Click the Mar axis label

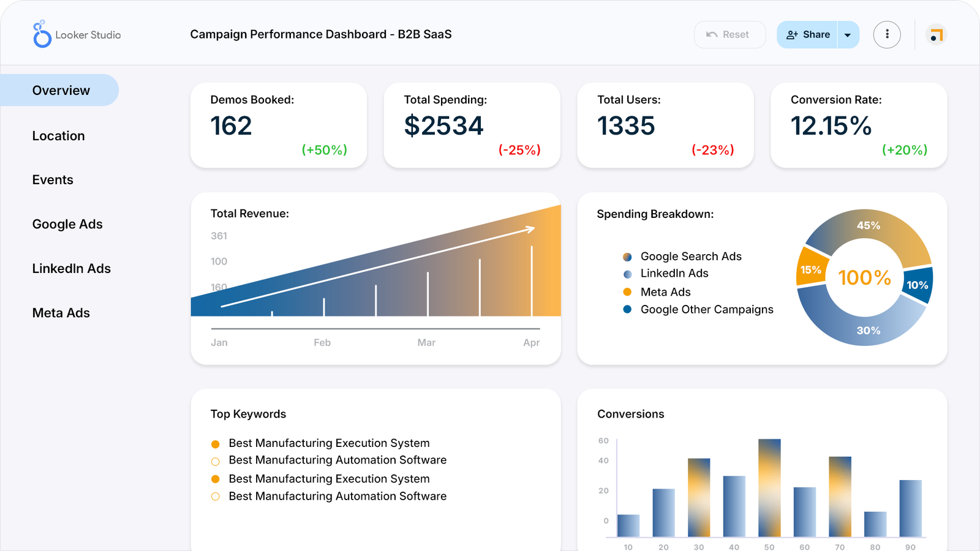(426, 343)
